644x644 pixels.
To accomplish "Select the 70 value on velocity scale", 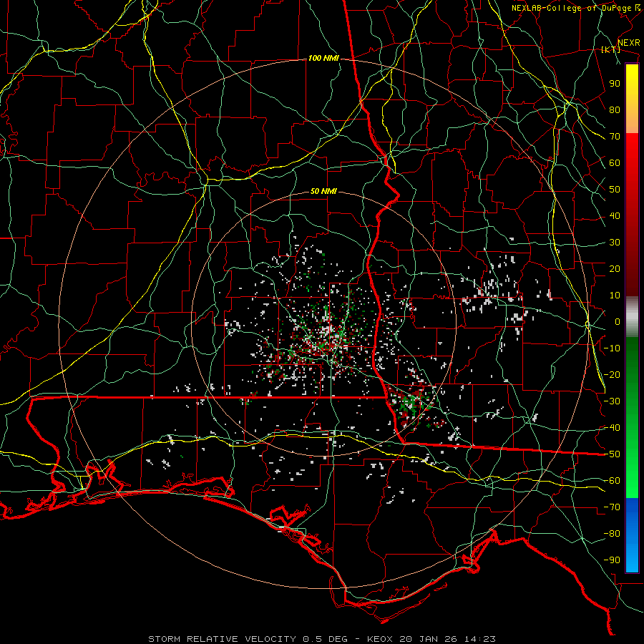I will tap(615, 137).
